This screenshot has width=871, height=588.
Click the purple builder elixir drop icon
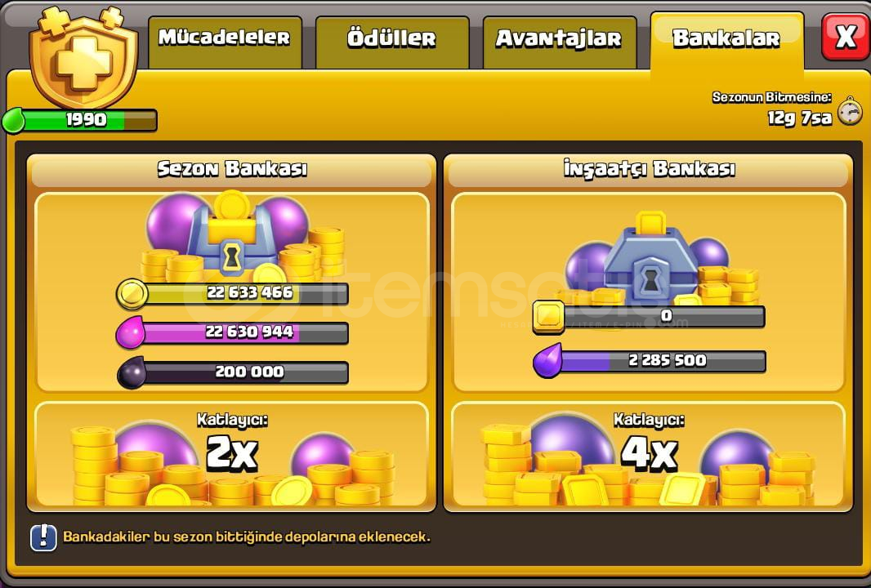(548, 361)
